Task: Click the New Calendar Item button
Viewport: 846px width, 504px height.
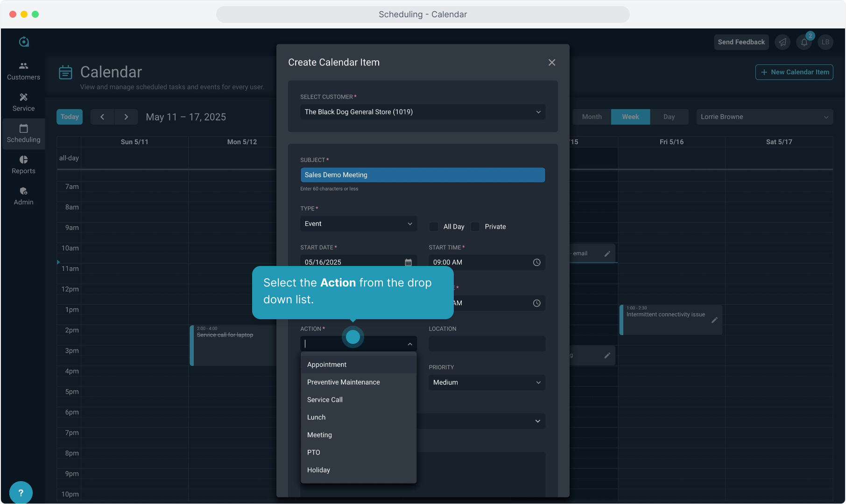Action: pos(794,72)
